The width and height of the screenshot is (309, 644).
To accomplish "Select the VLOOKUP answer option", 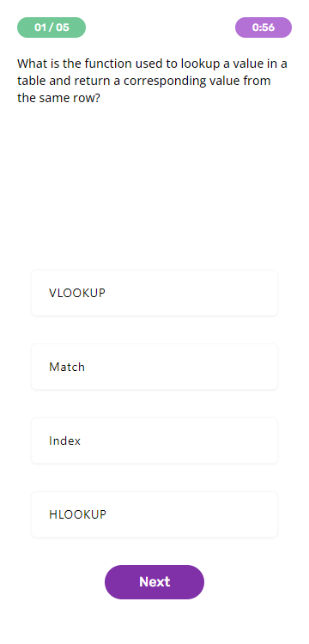I will click(154, 293).
